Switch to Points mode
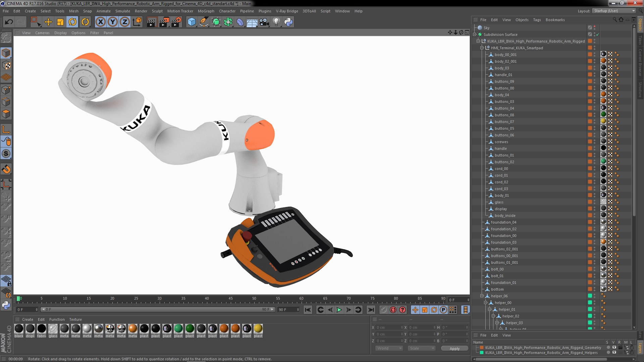644x362 pixels. click(6, 90)
